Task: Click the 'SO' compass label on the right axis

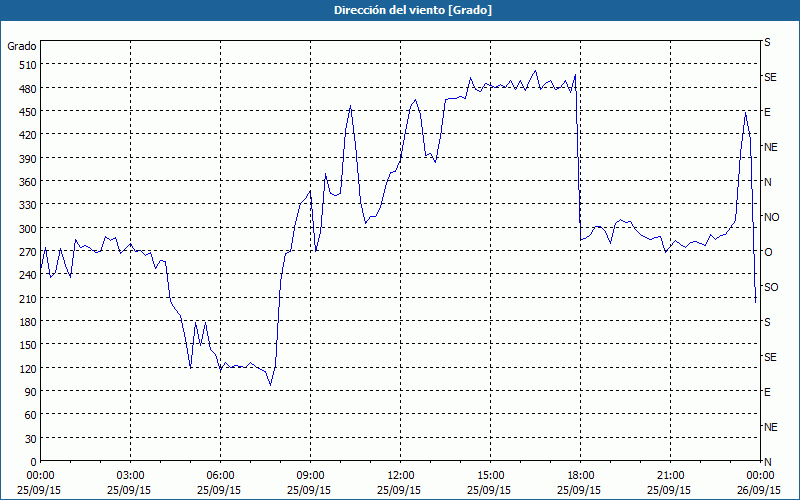Action: pyautogui.click(x=771, y=287)
